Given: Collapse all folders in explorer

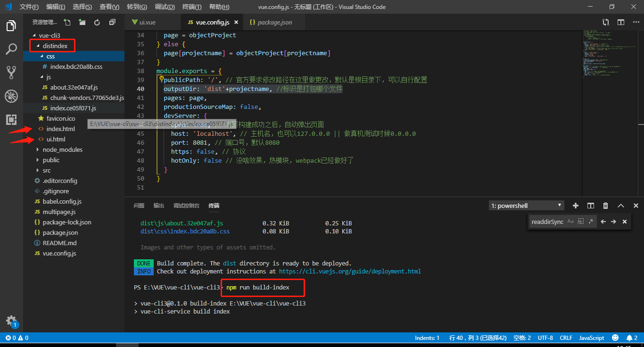Looking at the screenshot, I should click(x=112, y=22).
